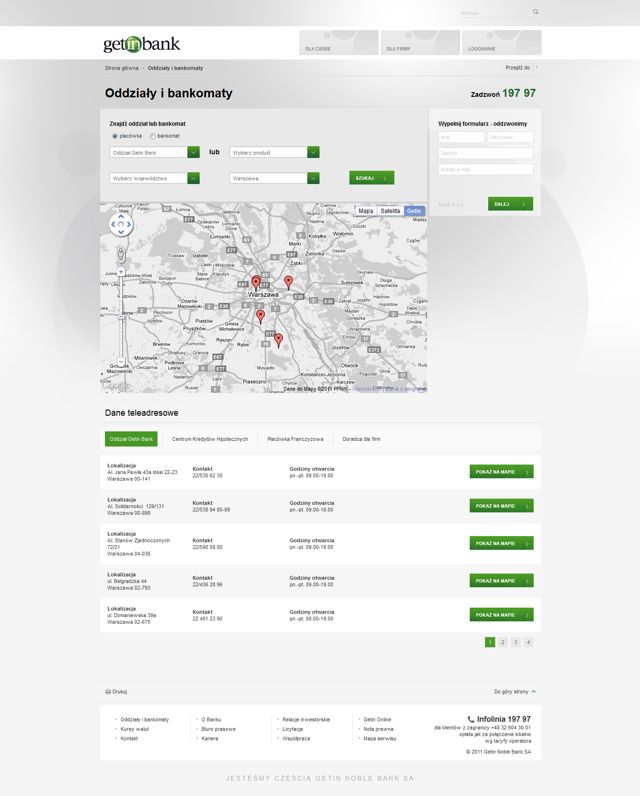Click the Adres e-mail input field
The image size is (640, 796).
click(486, 169)
